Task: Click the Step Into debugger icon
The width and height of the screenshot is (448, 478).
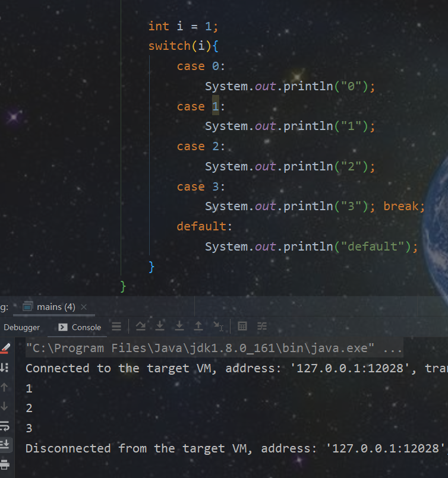Action: coord(160,326)
